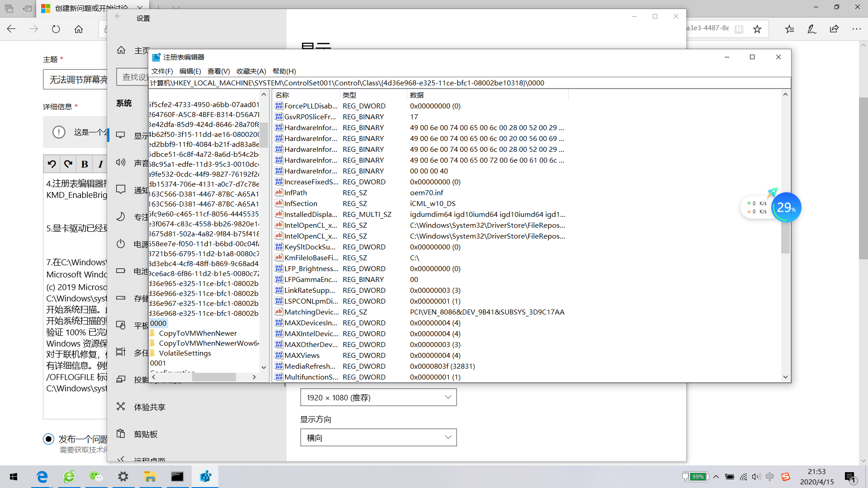Select 发布一个问题 radio button
Screen dimensions: 868x488
click(x=49, y=439)
